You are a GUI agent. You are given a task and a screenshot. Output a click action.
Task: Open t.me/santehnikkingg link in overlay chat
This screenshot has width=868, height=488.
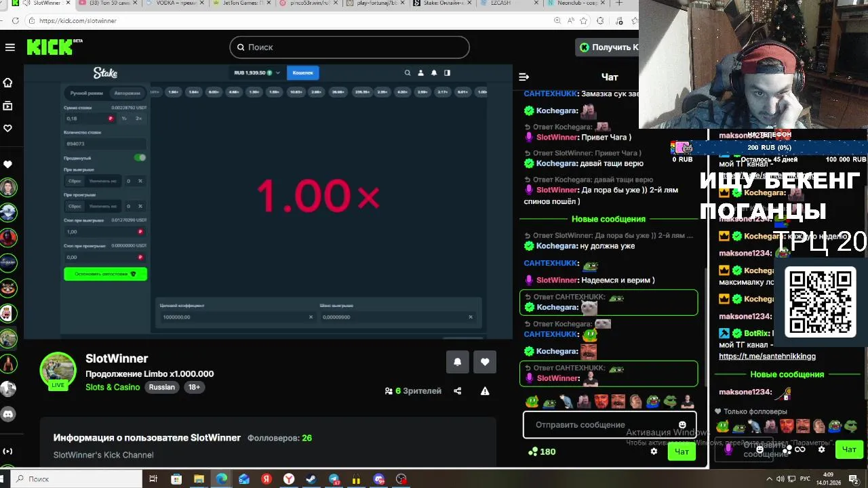pos(767,356)
